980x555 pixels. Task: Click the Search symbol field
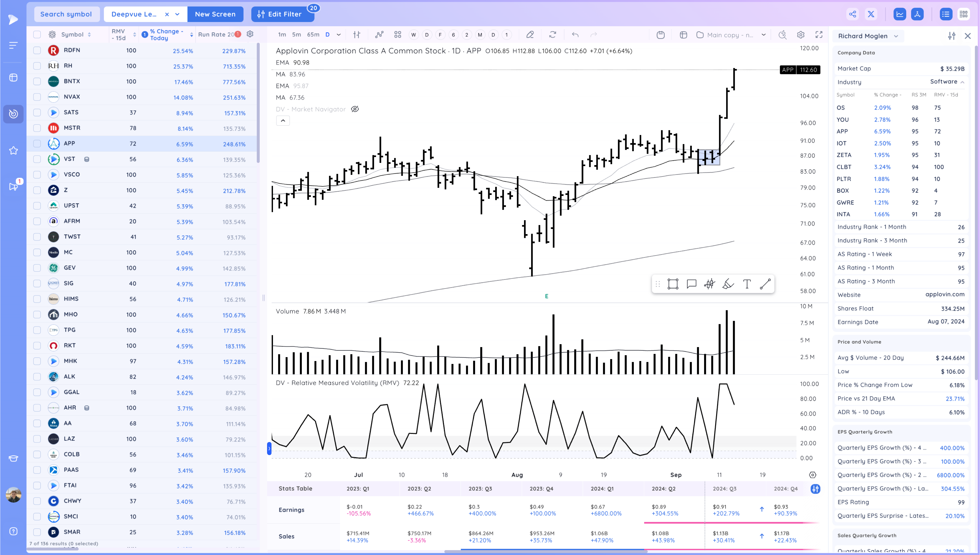(66, 14)
